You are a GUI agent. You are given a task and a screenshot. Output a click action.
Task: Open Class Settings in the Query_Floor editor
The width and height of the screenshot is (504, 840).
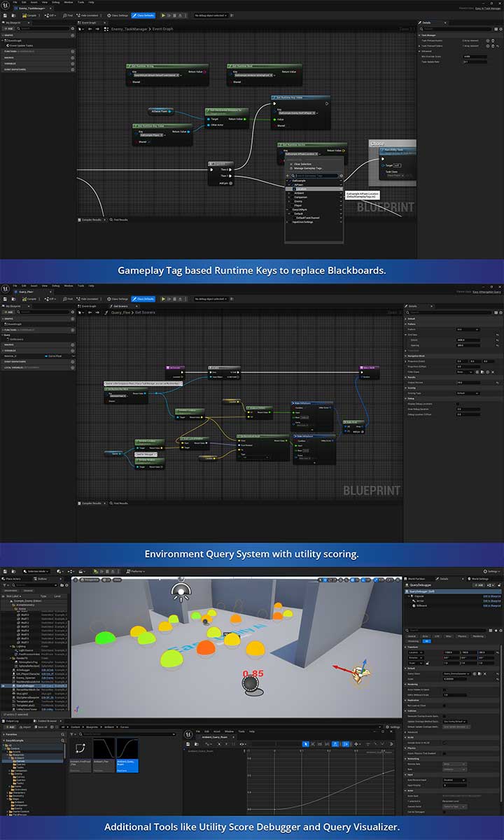click(118, 299)
